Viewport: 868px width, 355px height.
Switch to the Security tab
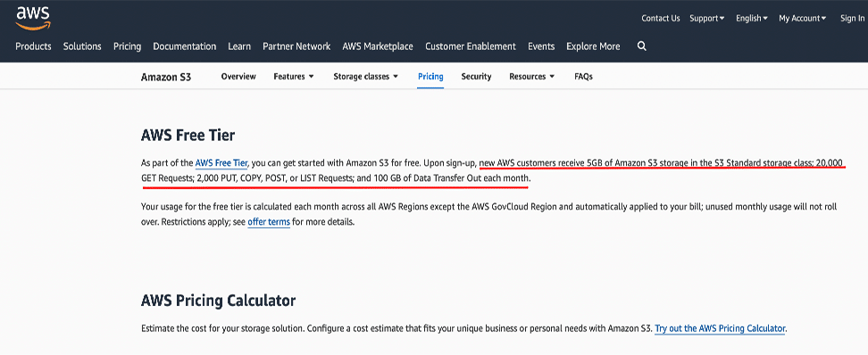pos(476,77)
